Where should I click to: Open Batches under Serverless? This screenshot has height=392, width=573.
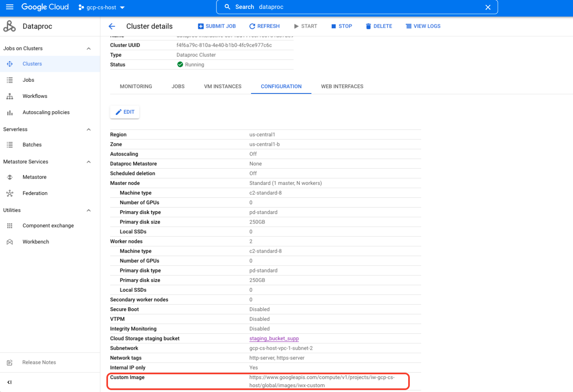(32, 145)
